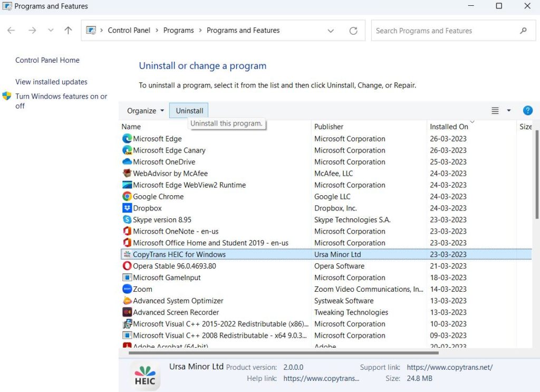This screenshot has width=540, height=392.
Task: Open the view options dropdown arrow
Action: click(509, 111)
